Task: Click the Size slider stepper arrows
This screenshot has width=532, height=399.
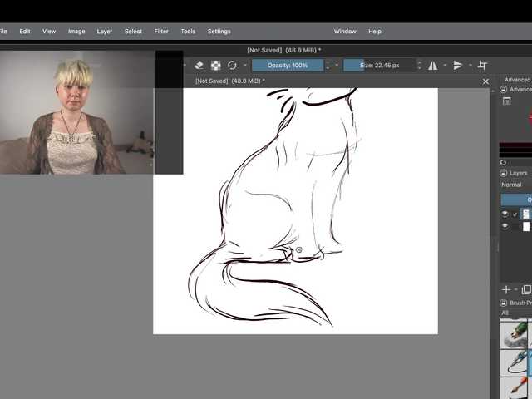Action: pos(419,65)
